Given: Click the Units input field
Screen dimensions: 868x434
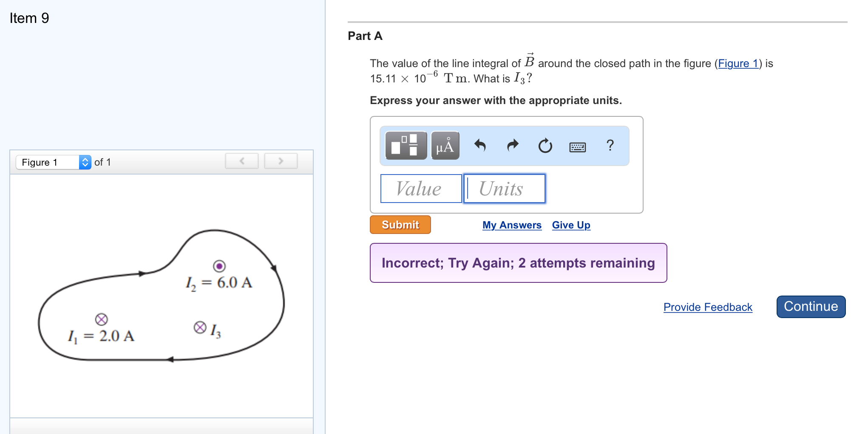Looking at the screenshot, I should 504,189.
